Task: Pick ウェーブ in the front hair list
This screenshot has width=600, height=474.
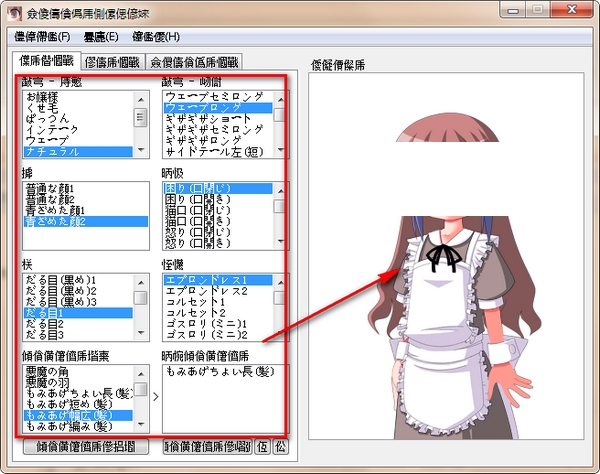Action: click(x=78, y=140)
